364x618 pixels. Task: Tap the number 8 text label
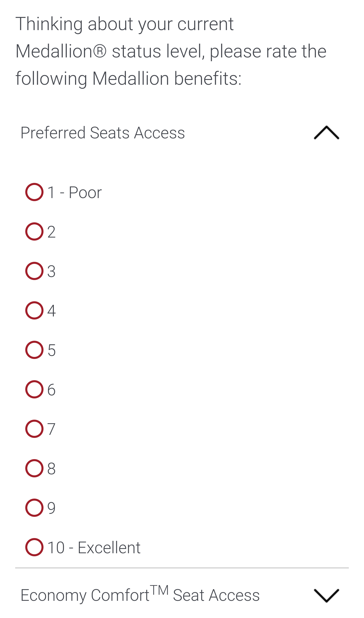(52, 469)
